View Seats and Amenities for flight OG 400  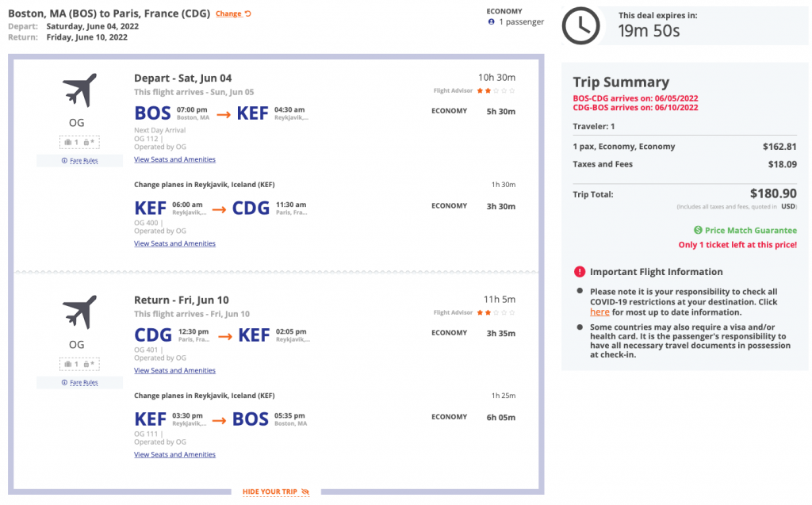point(174,243)
